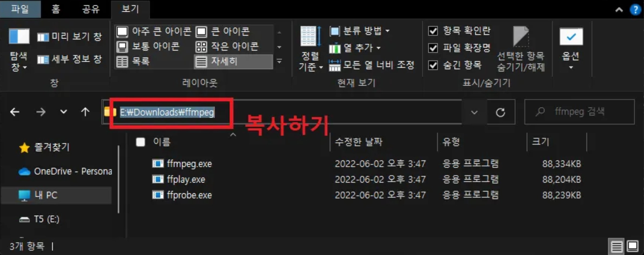Sort by 수정한 날짜 column header

(359, 142)
